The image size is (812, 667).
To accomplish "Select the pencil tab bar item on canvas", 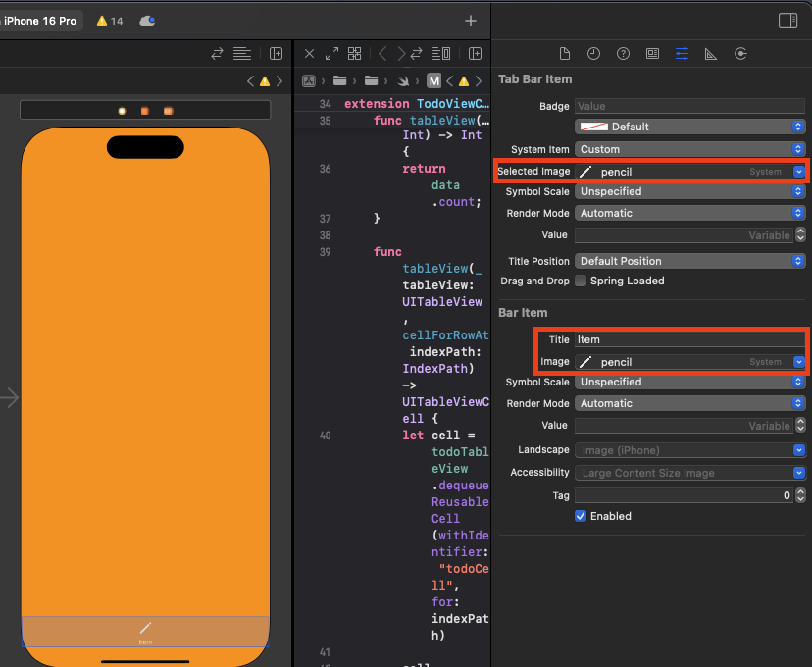I will (x=145, y=633).
